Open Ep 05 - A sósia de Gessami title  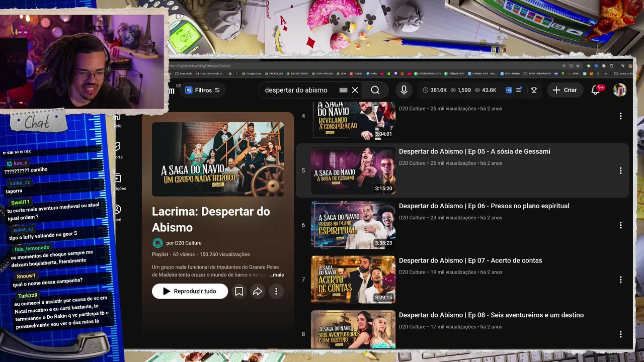pyautogui.click(x=474, y=151)
